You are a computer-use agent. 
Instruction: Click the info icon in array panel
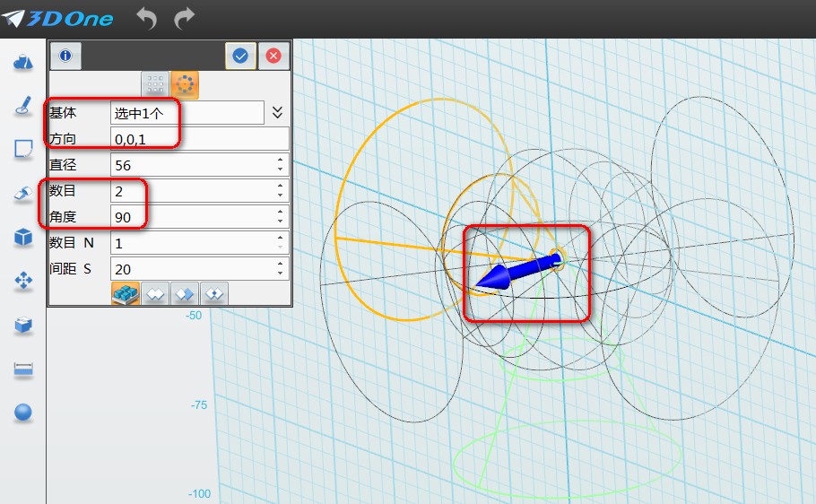[65, 56]
